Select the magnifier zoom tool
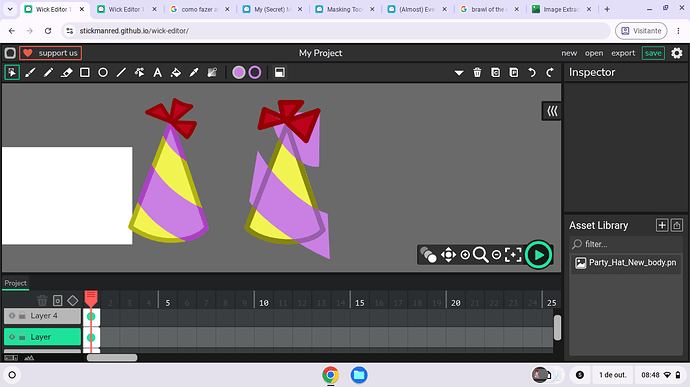Screen dimensions: 690x387 coord(481,254)
